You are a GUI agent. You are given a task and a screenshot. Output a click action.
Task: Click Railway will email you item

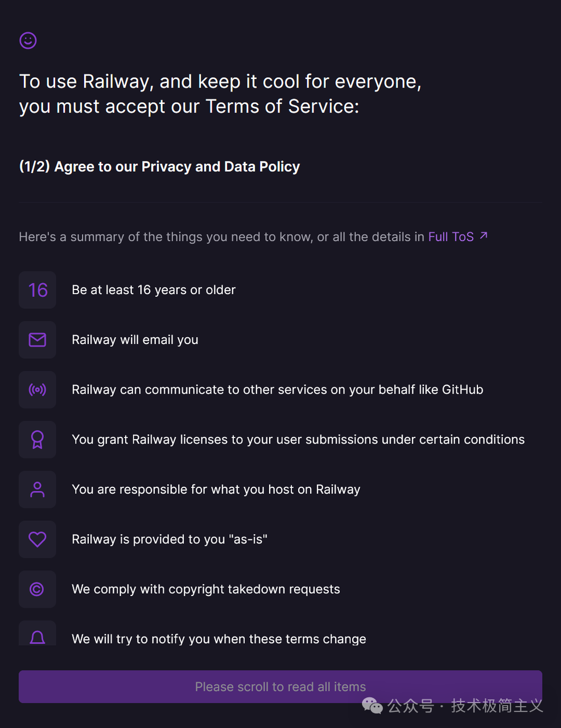tap(135, 340)
